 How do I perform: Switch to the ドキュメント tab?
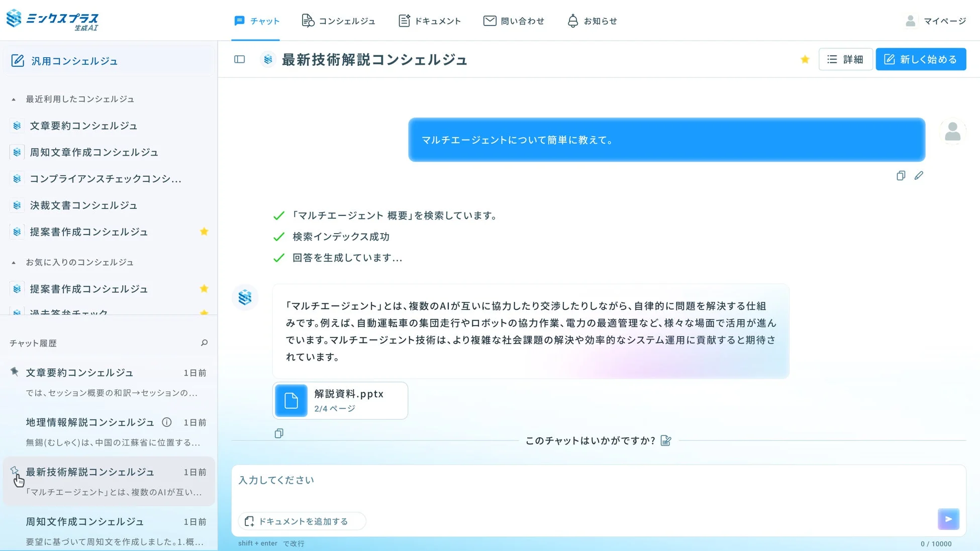coord(429,21)
